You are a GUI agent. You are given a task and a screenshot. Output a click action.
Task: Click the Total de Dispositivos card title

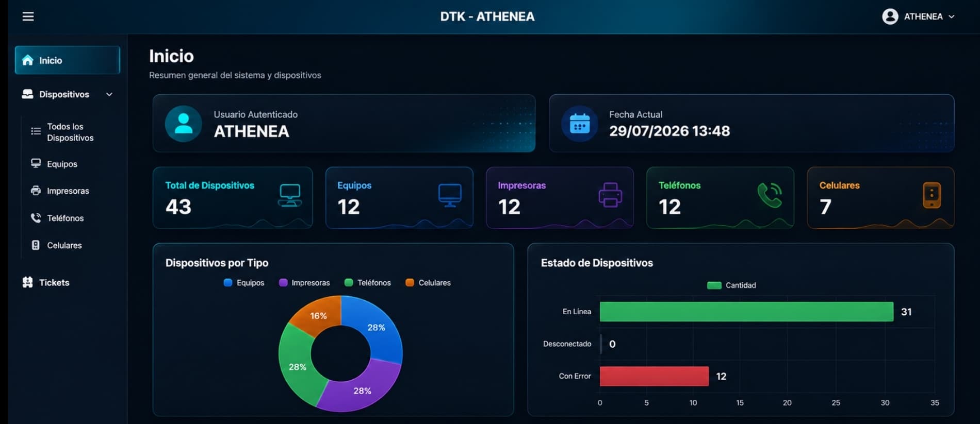209,185
